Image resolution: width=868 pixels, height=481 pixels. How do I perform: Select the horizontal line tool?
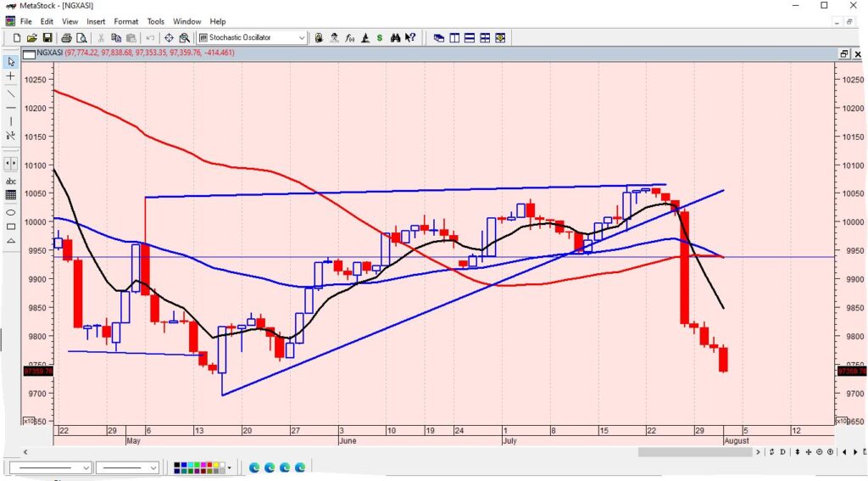click(11, 108)
